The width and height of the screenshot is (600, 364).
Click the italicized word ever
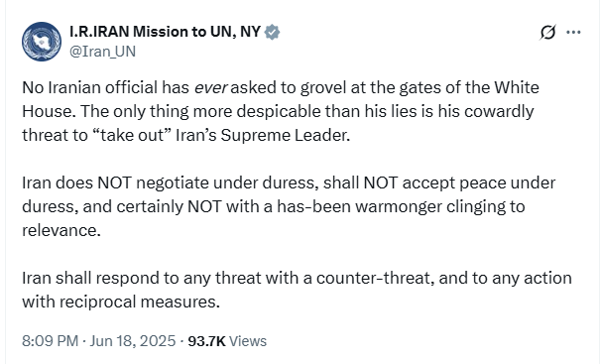click(211, 87)
